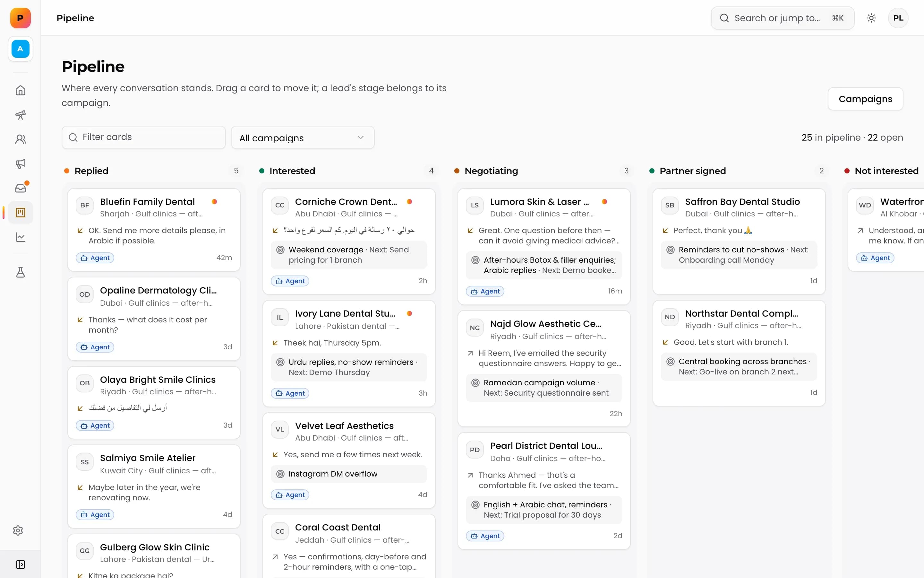
Task: Click the Weekend coverage note on Corniche card
Action: [x=349, y=255]
